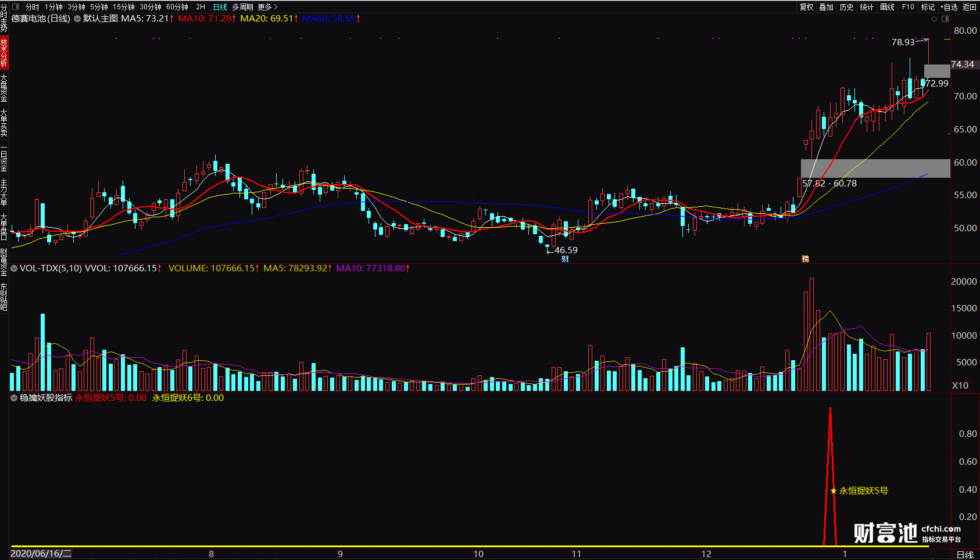Switch to 30分钟 chart period
Image resolution: width=980 pixels, height=560 pixels.
(x=151, y=7)
